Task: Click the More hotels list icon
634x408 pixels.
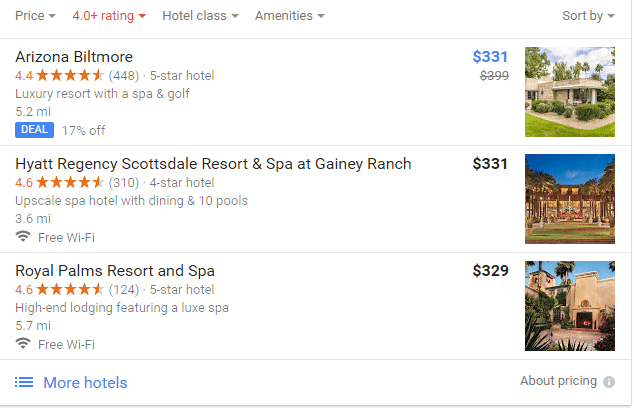Action: pos(24,382)
